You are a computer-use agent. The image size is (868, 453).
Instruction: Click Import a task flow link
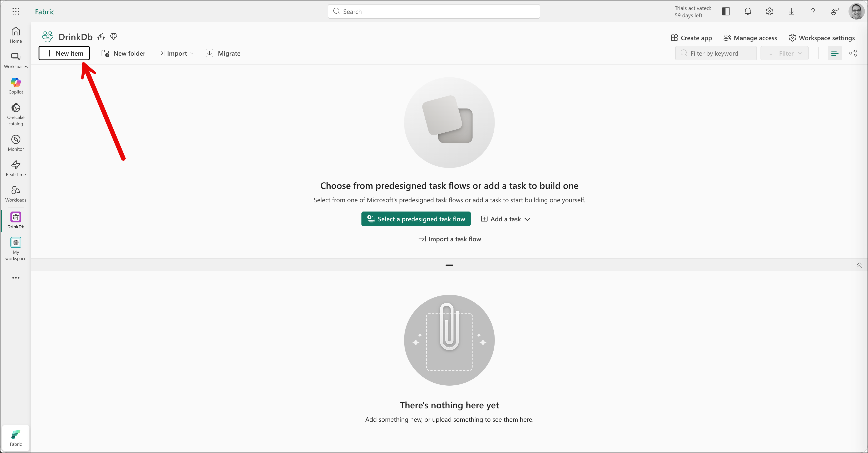[x=449, y=239]
